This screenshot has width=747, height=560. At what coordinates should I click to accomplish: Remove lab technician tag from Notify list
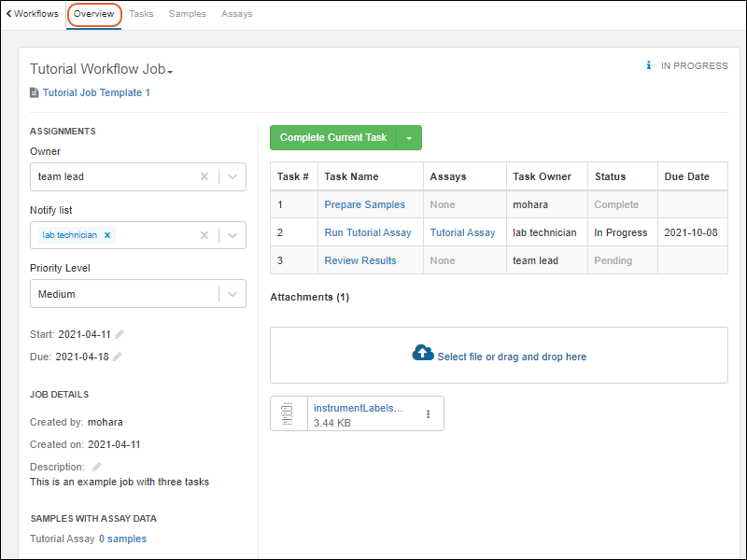pyautogui.click(x=107, y=235)
